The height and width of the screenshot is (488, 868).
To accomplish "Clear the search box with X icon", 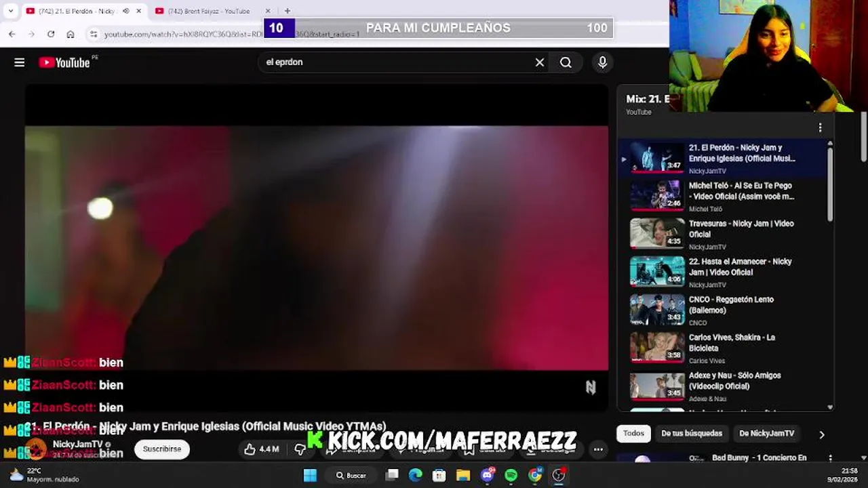I will [x=540, y=62].
